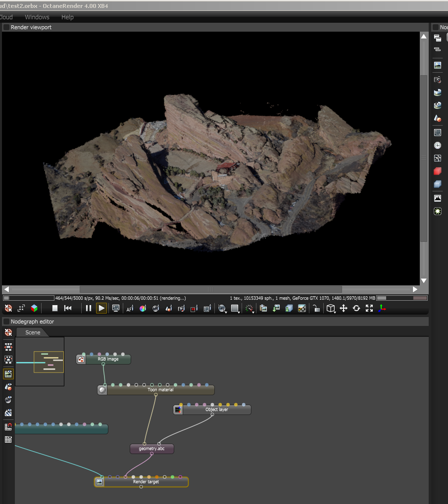448x504 pixels.
Task: Click the mountain silhouette icon in sidebar
Action: pos(438,198)
